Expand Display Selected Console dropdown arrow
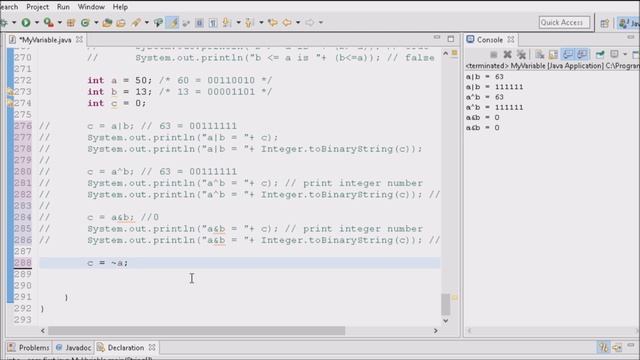This screenshot has height=360, width=640. (624, 54)
